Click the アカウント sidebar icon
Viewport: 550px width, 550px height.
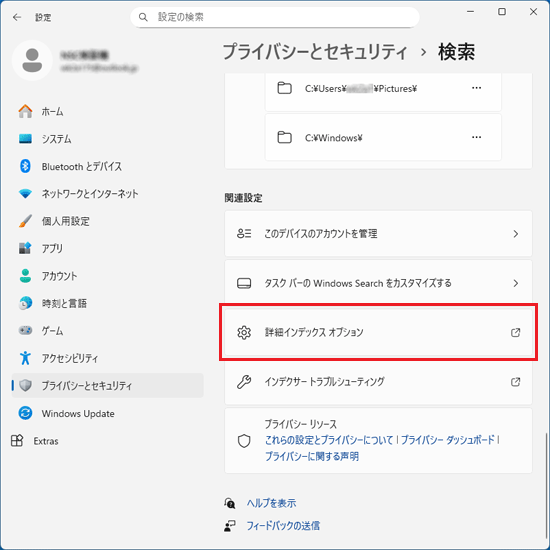(25, 276)
